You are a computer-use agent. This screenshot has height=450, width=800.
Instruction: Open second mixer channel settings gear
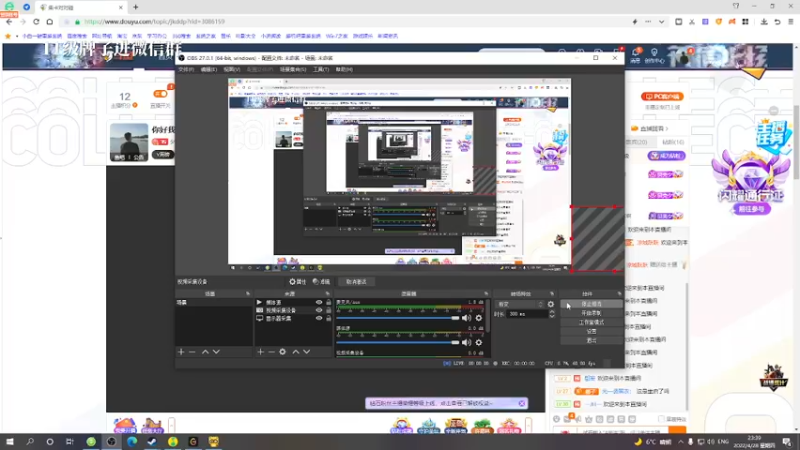pos(479,342)
